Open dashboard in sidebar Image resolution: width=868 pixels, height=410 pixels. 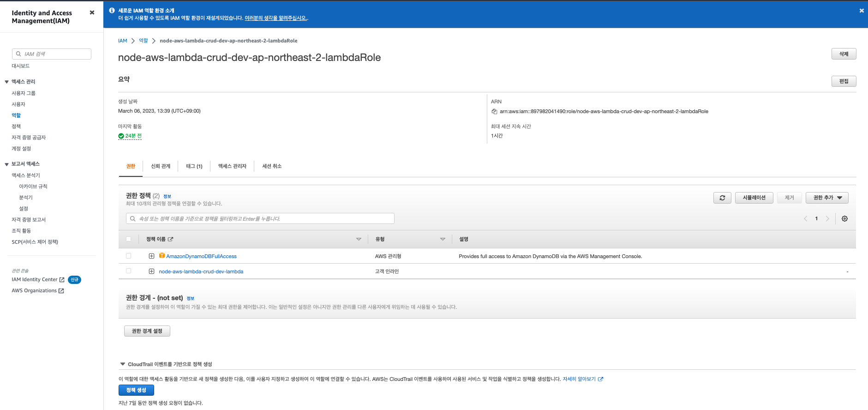21,66
